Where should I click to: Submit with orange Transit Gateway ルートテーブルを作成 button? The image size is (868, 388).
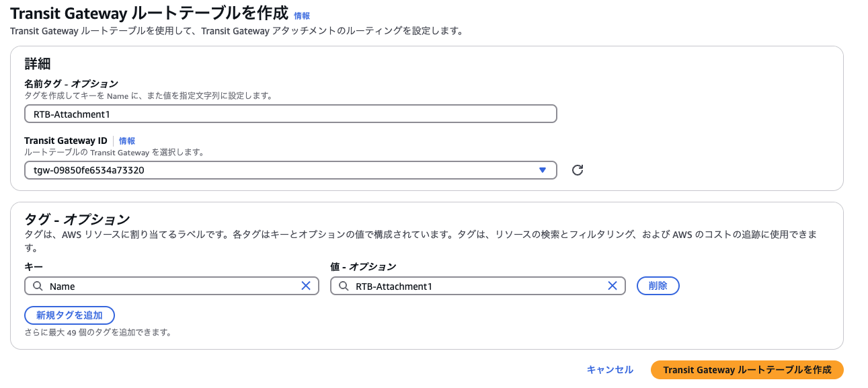(x=747, y=370)
